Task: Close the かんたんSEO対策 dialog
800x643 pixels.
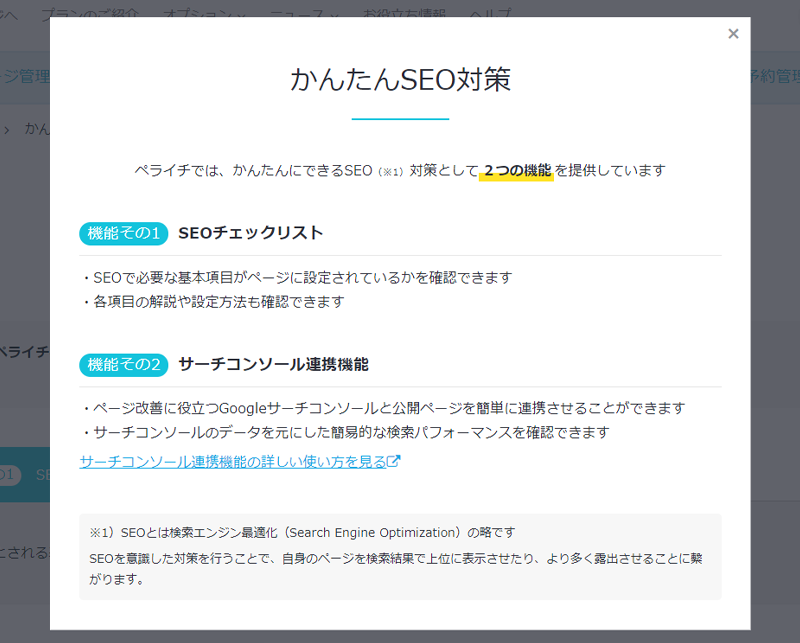Action: click(733, 34)
